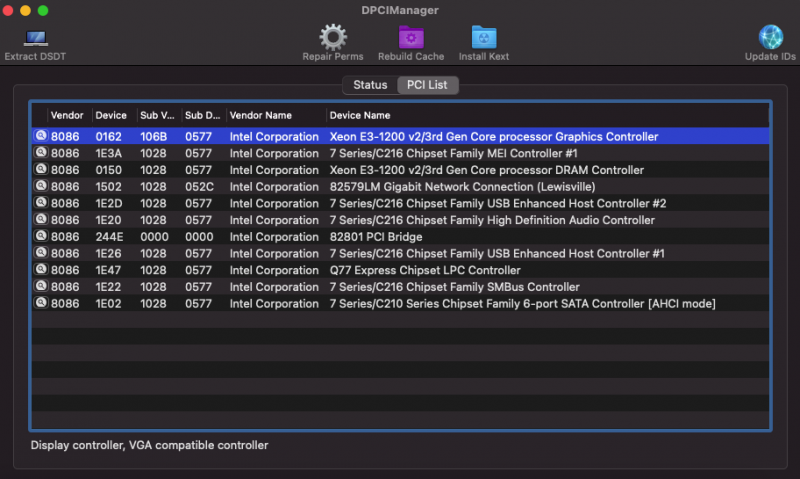The width and height of the screenshot is (800, 479).
Task: Run Repair Perms gear icon
Action: (x=333, y=37)
